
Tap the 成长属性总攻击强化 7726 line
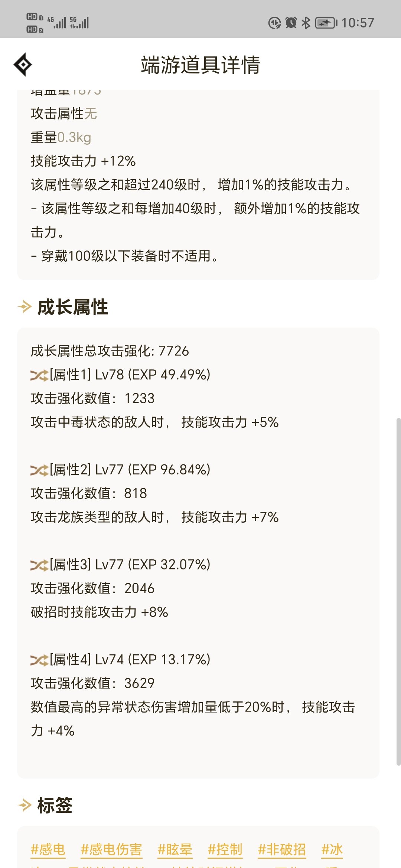point(110,351)
